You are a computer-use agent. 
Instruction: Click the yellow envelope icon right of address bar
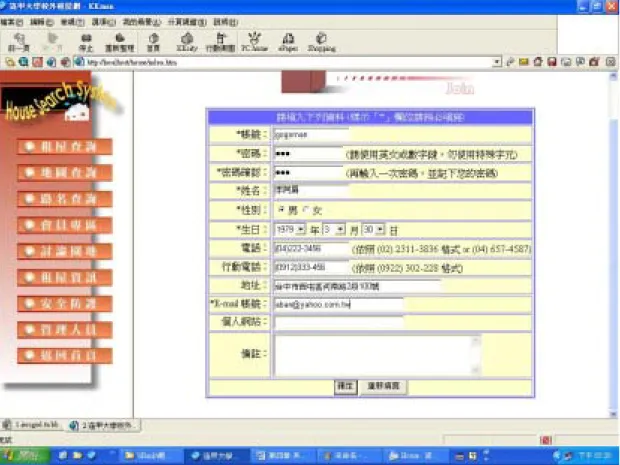pos(524,62)
